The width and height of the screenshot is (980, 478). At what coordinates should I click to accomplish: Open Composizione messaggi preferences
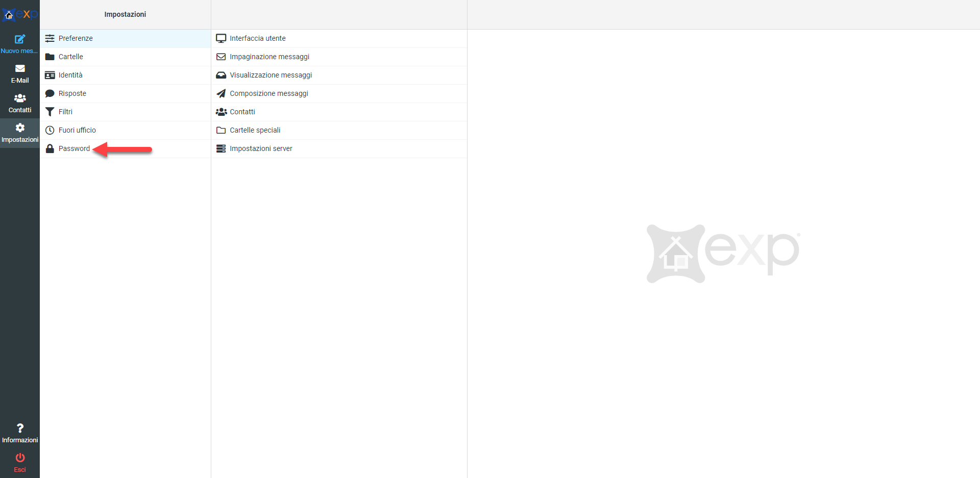(x=339, y=93)
